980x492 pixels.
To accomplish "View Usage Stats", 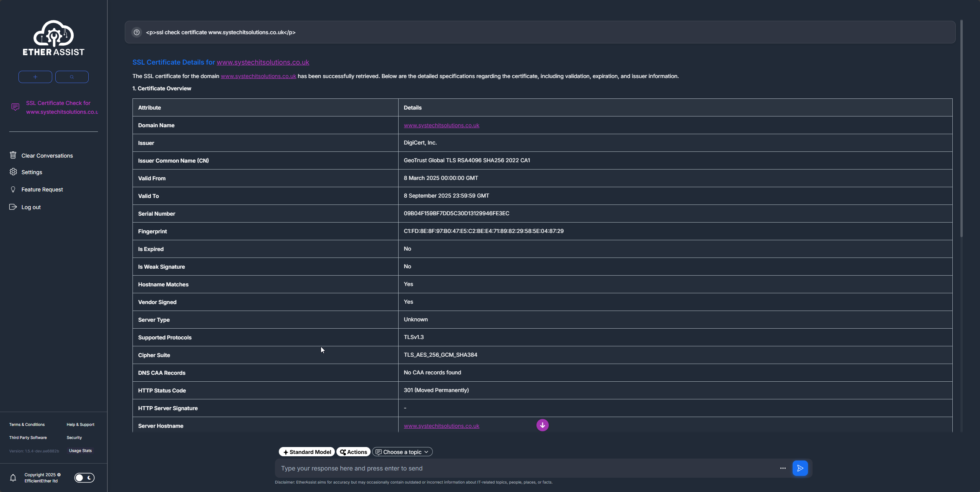I will pos(80,450).
